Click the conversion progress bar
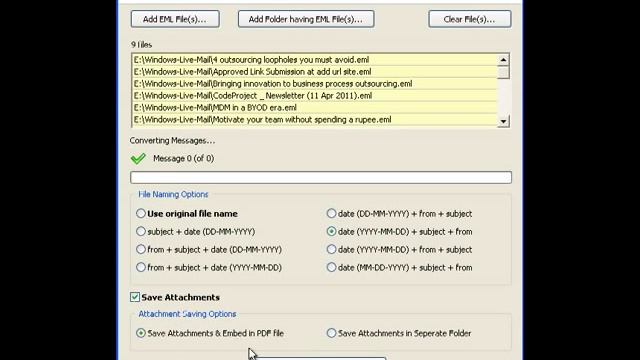The image size is (640, 360). (x=321, y=177)
